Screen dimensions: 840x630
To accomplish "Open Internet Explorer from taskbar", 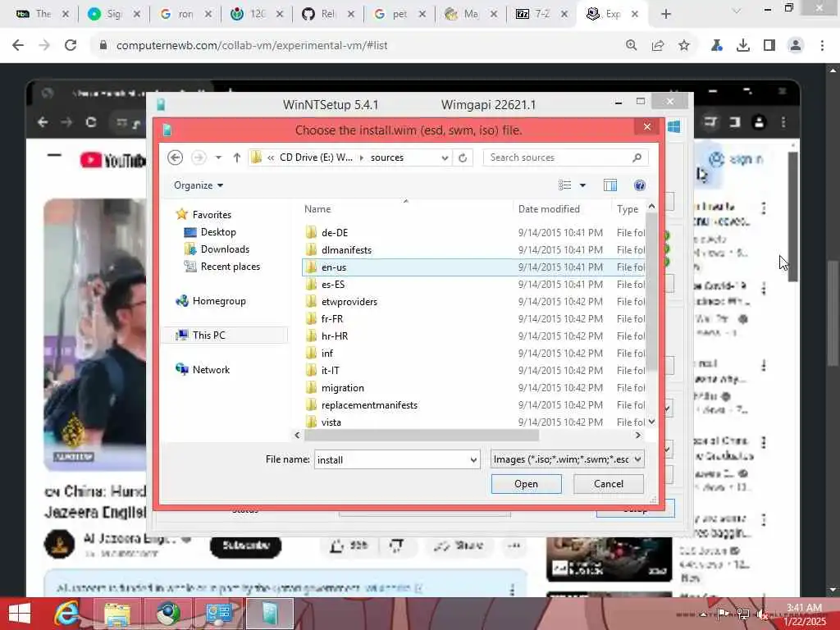I will point(67,614).
